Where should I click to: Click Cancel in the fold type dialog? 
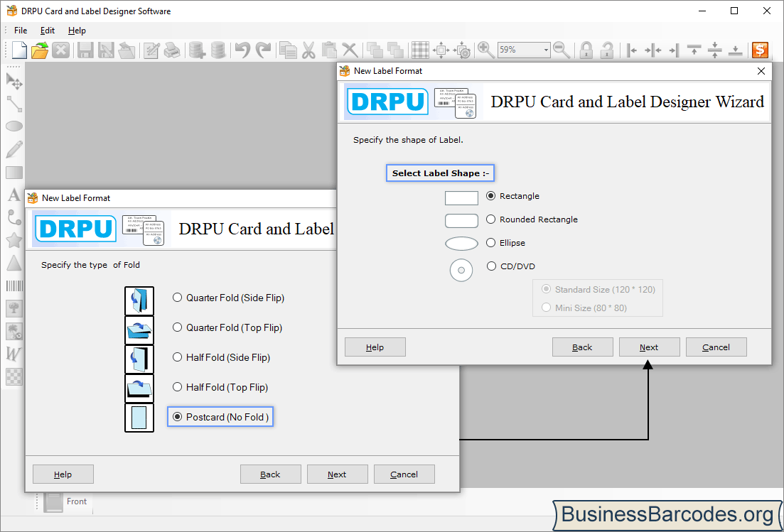tap(404, 474)
